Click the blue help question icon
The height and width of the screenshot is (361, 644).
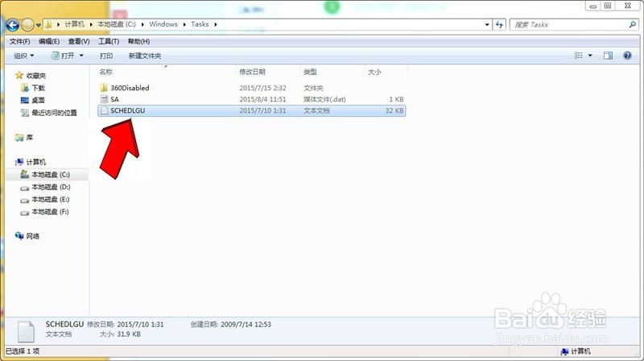coord(627,56)
